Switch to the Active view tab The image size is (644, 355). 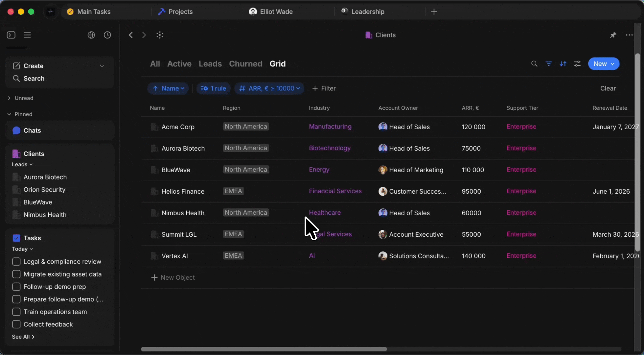(x=179, y=64)
